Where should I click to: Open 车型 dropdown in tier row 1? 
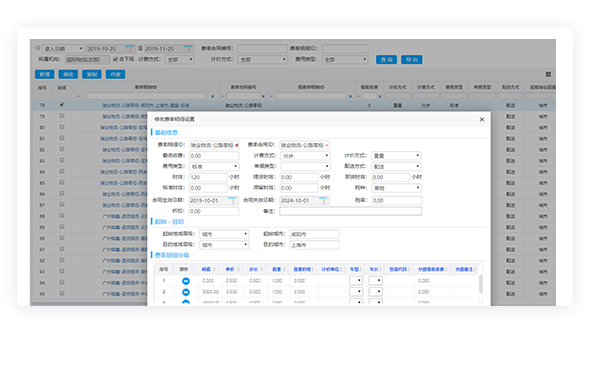[356, 281]
